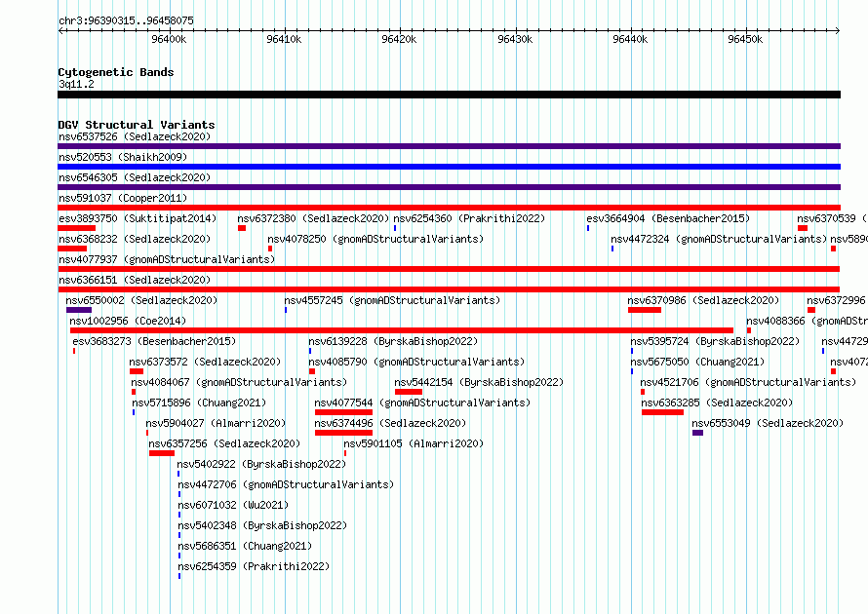Click the 96400k ruler label

click(169, 39)
